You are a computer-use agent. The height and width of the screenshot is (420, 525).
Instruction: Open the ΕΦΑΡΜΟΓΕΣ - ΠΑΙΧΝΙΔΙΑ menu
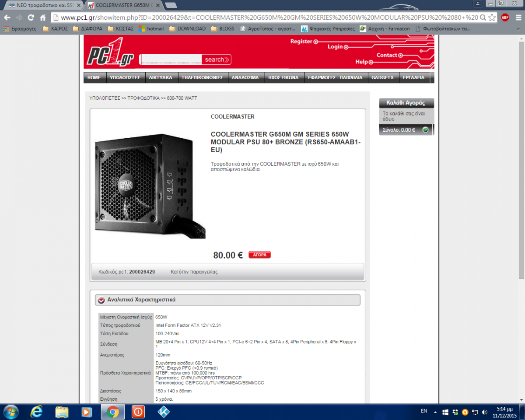pos(335,77)
